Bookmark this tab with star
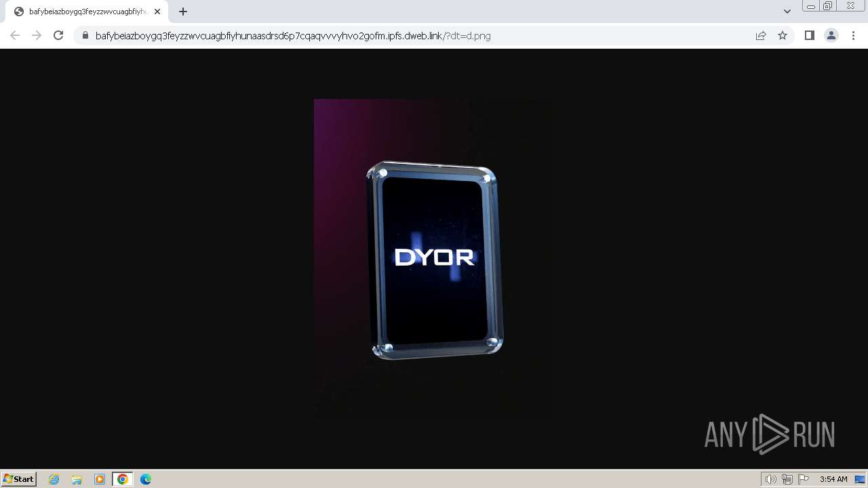The height and width of the screenshot is (488, 868). pos(783,35)
